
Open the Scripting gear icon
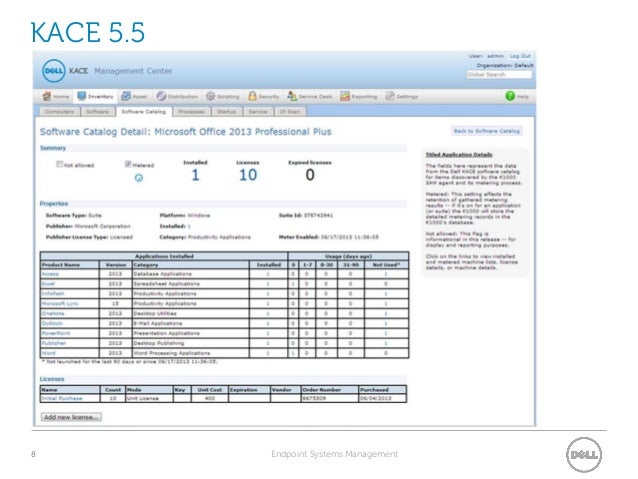[210, 96]
